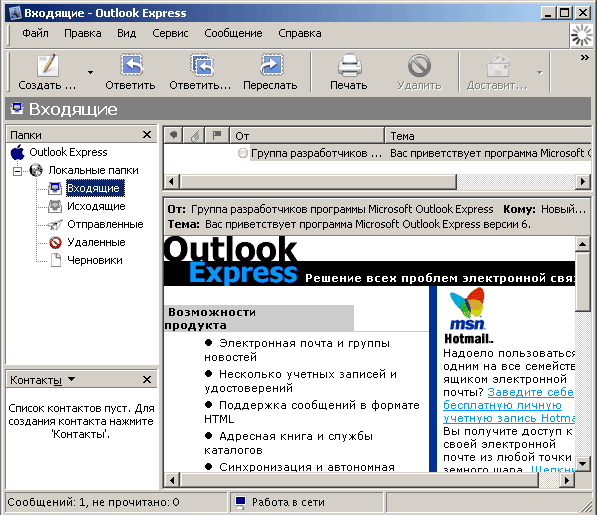Click the message list horizontal scrollbar thumb
This screenshot has height=515, width=597.
[x=318, y=182]
